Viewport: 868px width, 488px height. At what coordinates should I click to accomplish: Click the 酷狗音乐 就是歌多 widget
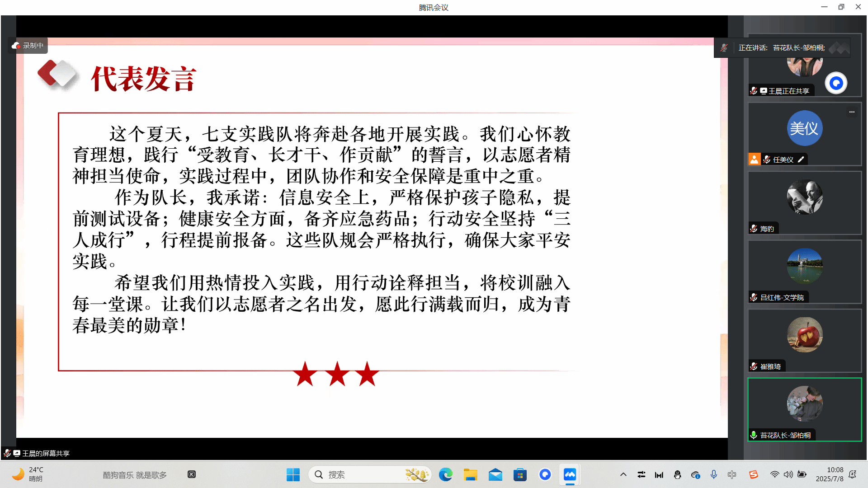[135, 475]
